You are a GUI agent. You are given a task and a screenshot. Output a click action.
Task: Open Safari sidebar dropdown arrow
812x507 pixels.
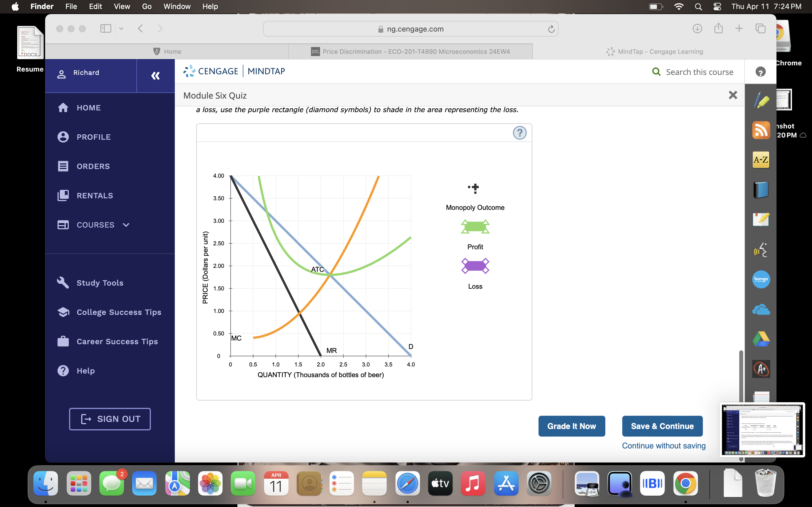point(121,29)
